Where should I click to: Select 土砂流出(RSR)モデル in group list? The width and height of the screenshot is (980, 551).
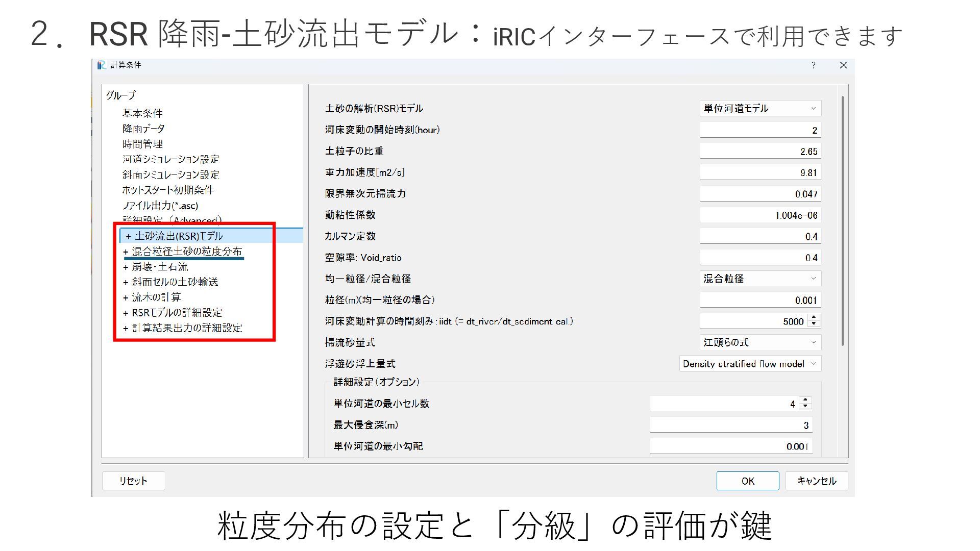coord(179,236)
